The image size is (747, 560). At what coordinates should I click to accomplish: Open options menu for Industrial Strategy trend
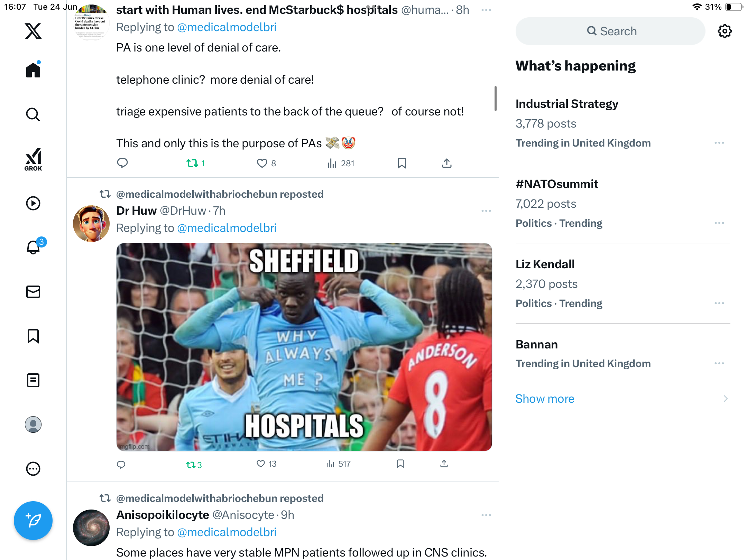[719, 143]
